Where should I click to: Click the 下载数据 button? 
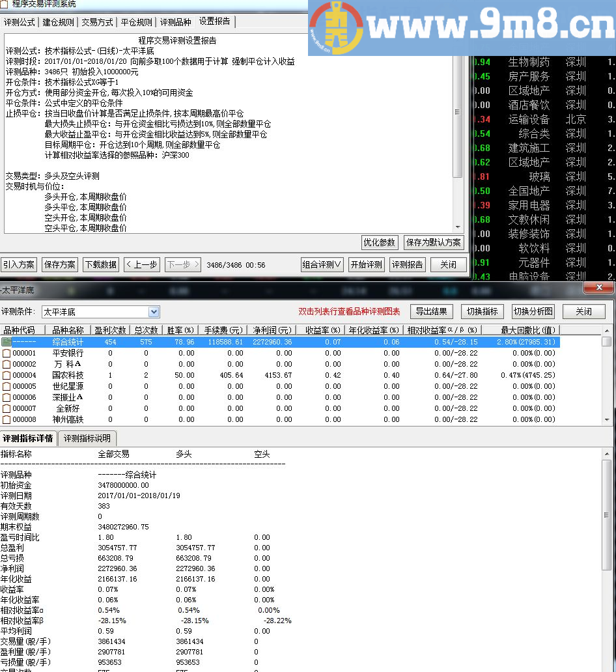101,265
